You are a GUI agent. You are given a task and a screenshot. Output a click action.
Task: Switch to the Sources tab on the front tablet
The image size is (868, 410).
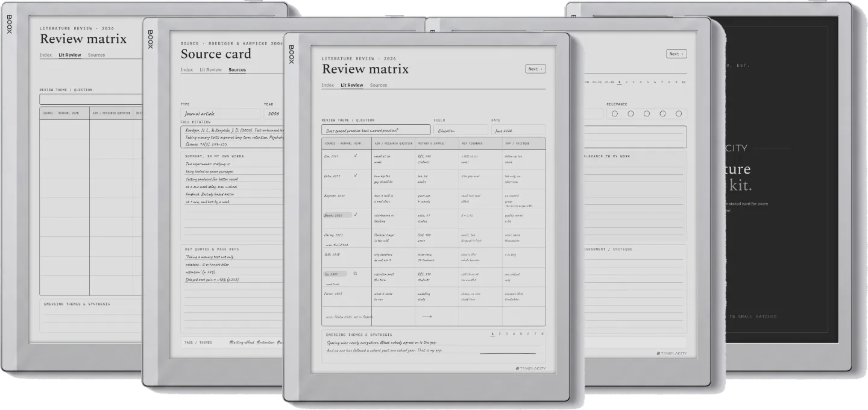tap(379, 85)
